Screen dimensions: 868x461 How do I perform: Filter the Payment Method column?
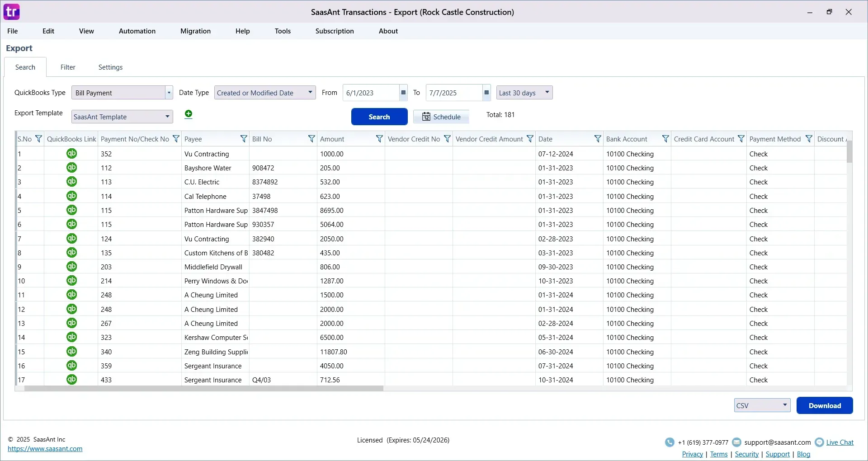809,139
